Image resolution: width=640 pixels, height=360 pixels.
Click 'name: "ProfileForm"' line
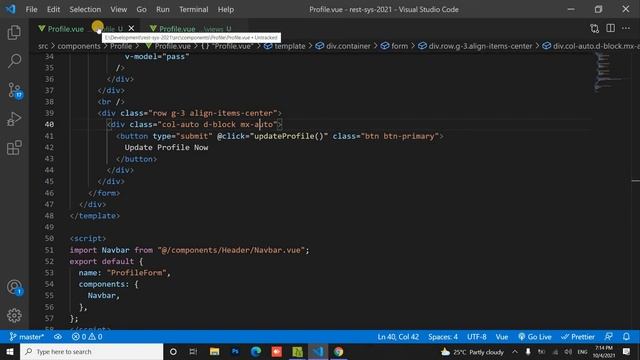click(124, 273)
